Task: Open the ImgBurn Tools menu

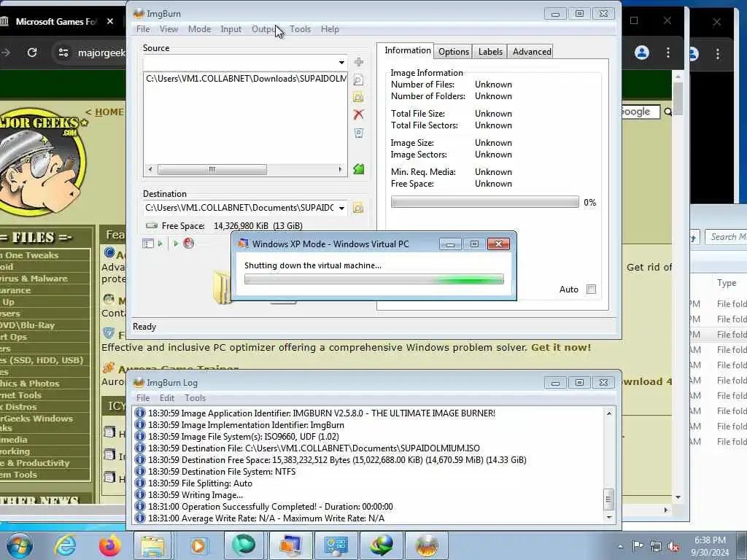Action: point(300,29)
